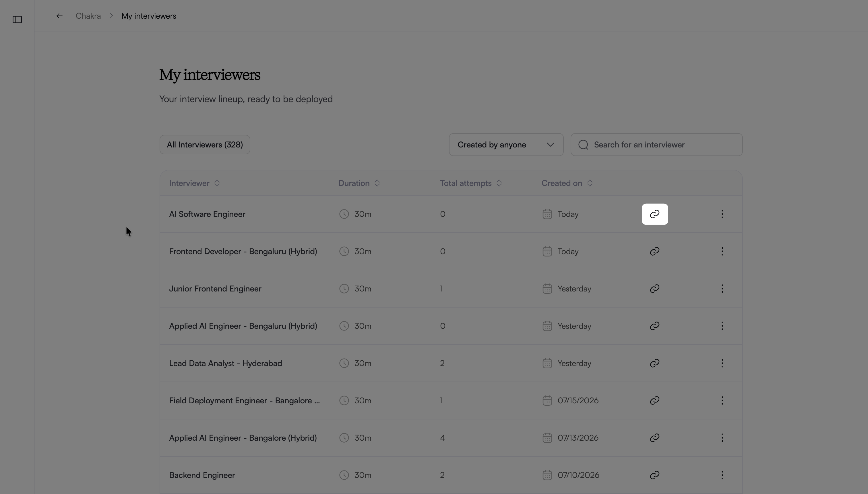Click Yesterday date of Junior Frontend Engineer
Viewport: 868px width, 494px height.
(x=574, y=289)
